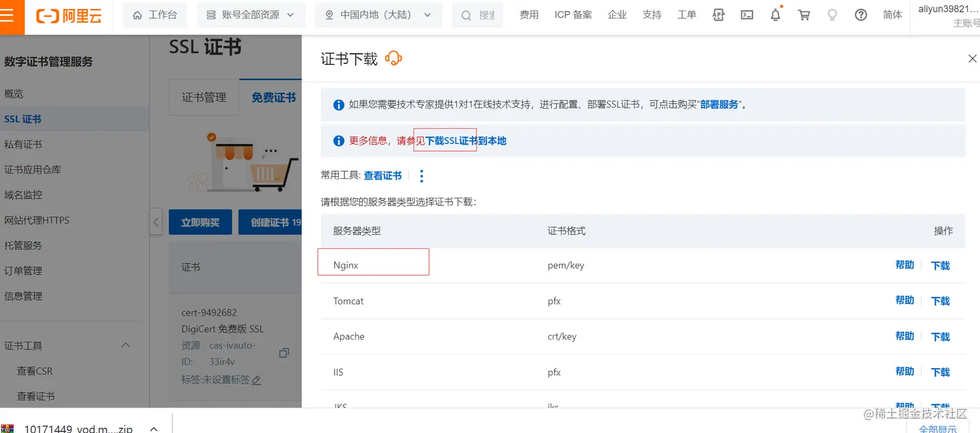Open 查看CSR tool in the sidebar
The height and width of the screenshot is (433, 980).
35,371
